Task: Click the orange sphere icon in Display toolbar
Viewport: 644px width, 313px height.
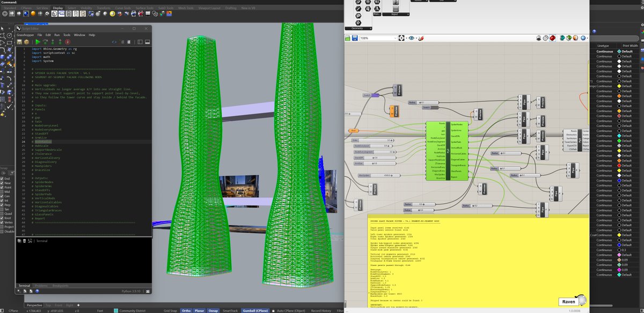Action: (x=33, y=14)
